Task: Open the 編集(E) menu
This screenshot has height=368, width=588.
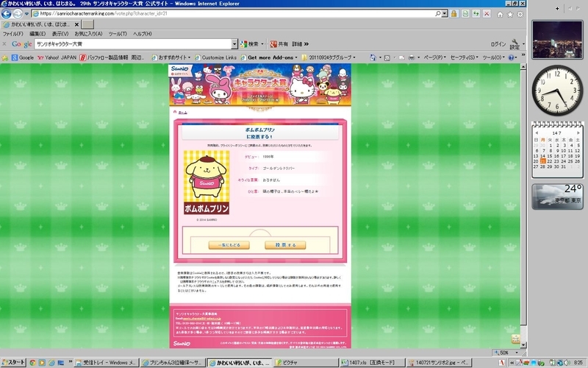Action: pyautogui.click(x=37, y=34)
